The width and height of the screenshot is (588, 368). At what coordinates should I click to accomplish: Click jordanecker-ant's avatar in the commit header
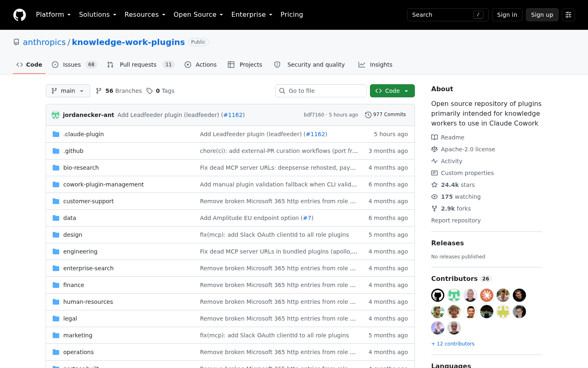56,115
